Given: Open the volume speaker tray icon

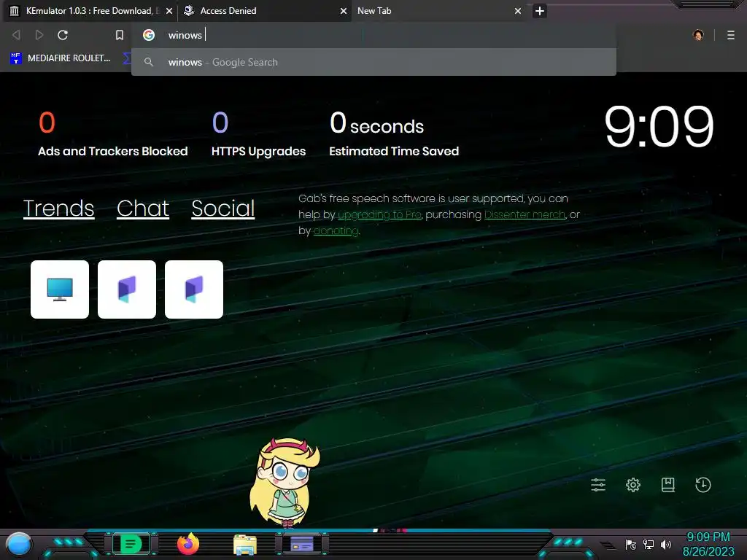Looking at the screenshot, I should click(x=665, y=544).
